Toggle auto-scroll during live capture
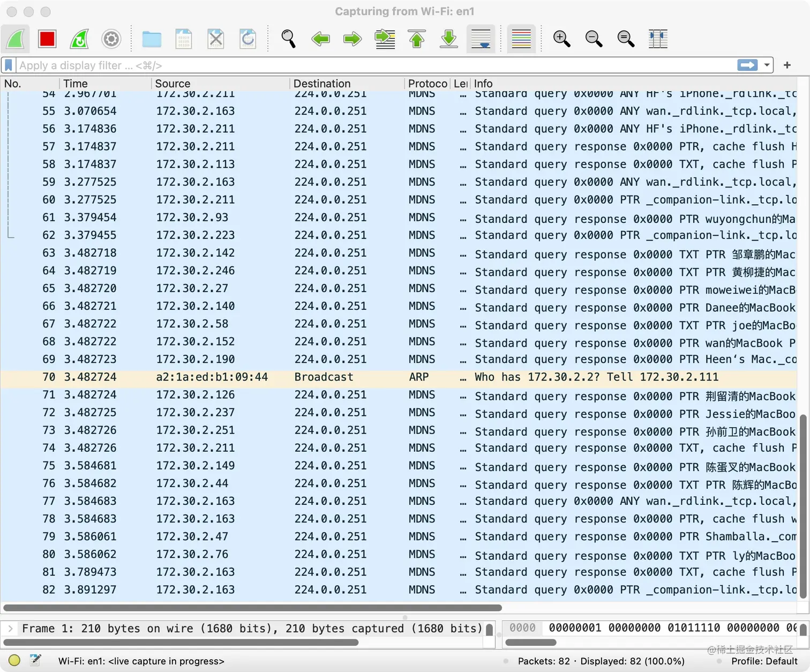 click(481, 39)
